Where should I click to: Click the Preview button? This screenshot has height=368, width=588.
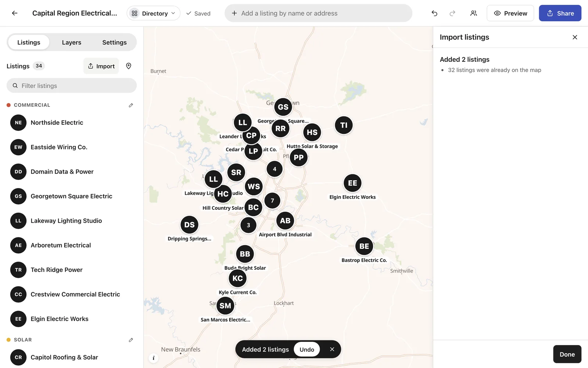pyautogui.click(x=510, y=13)
